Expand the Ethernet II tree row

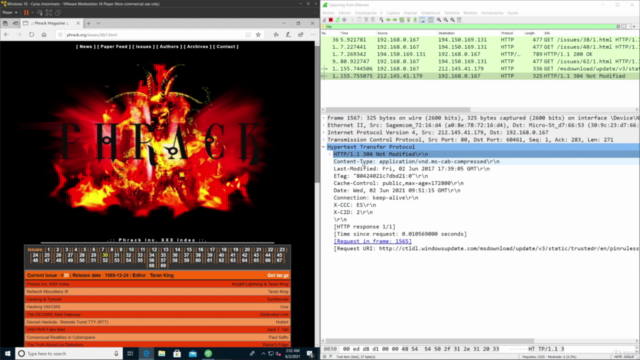[x=324, y=125]
